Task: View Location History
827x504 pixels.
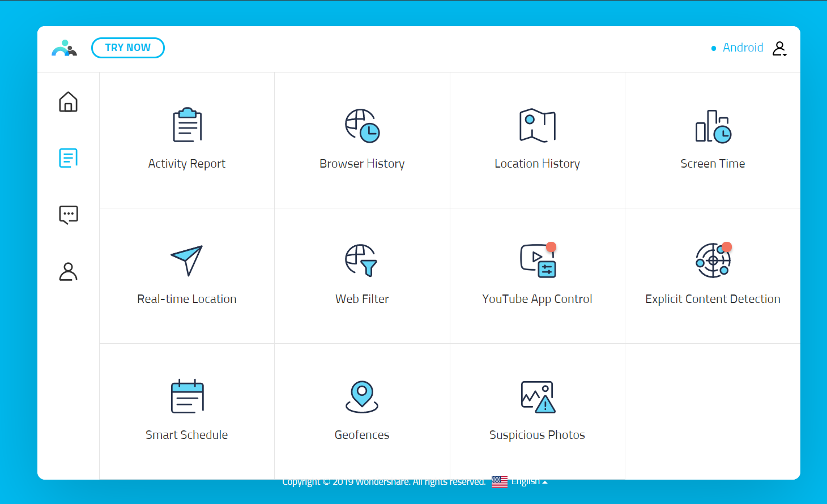Action: pyautogui.click(x=537, y=140)
